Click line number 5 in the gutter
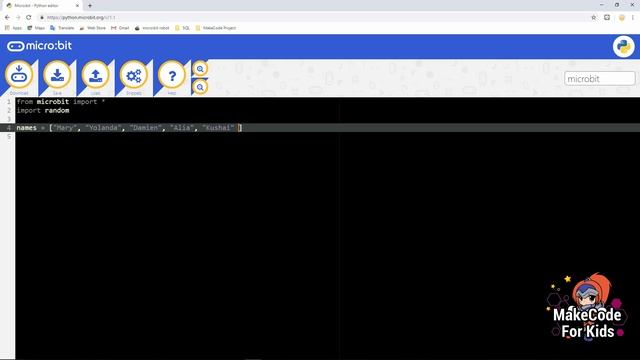The height and width of the screenshot is (360, 640). point(9,136)
